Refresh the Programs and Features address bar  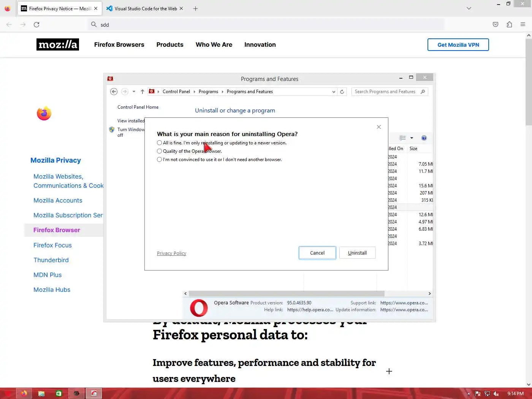click(342, 92)
